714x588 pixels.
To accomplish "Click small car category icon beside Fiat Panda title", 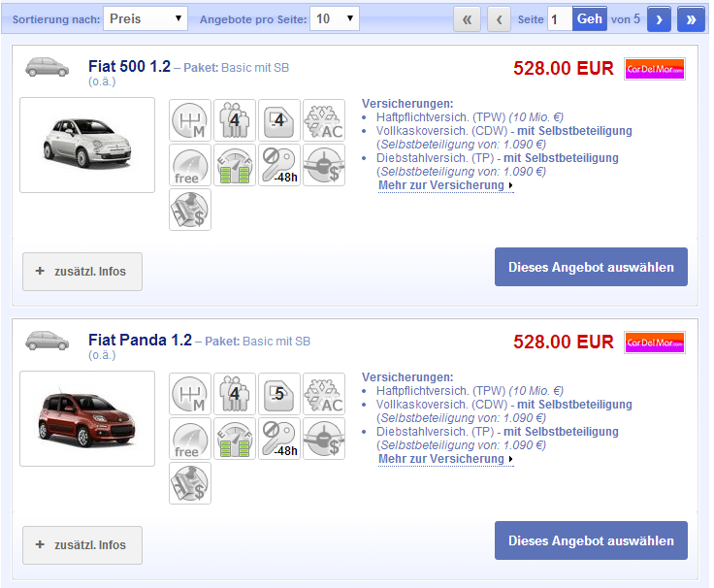I will point(47,341).
